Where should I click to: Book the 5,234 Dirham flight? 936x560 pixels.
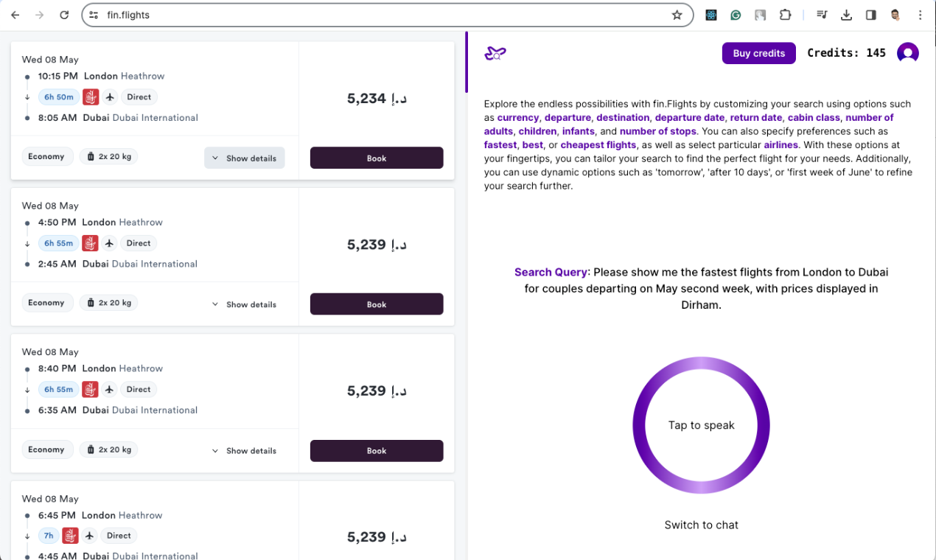click(x=377, y=158)
